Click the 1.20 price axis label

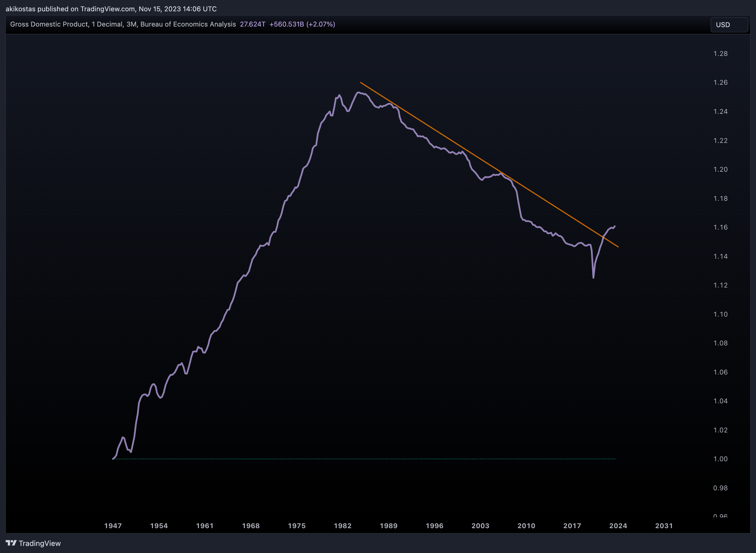click(720, 169)
